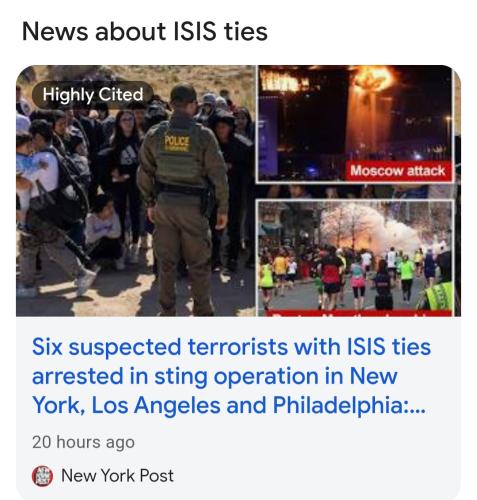Expand the truncated headline via the ellipsis
The image size is (477, 500).
[x=416, y=406]
